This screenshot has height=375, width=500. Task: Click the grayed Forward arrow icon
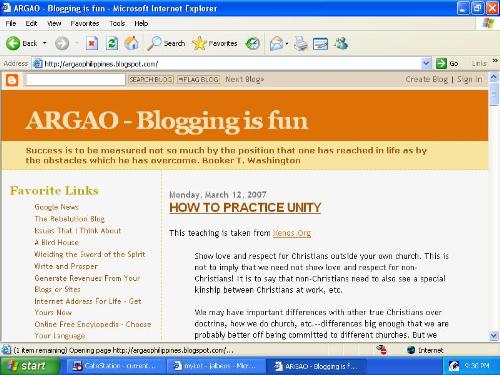(62, 43)
